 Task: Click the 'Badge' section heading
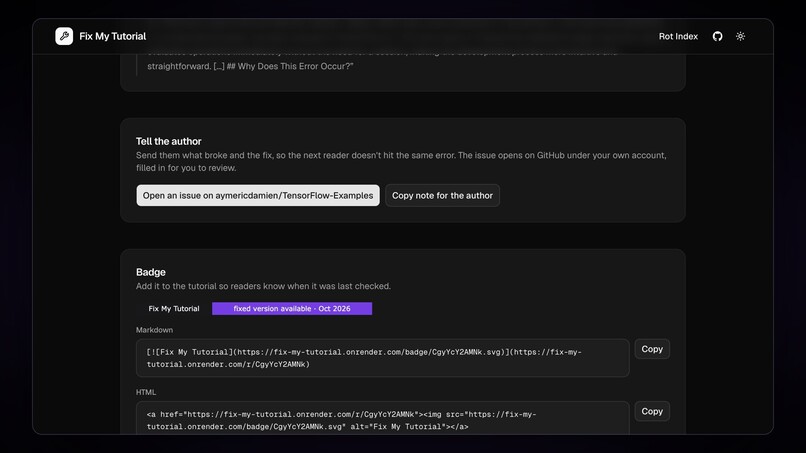[x=151, y=272]
